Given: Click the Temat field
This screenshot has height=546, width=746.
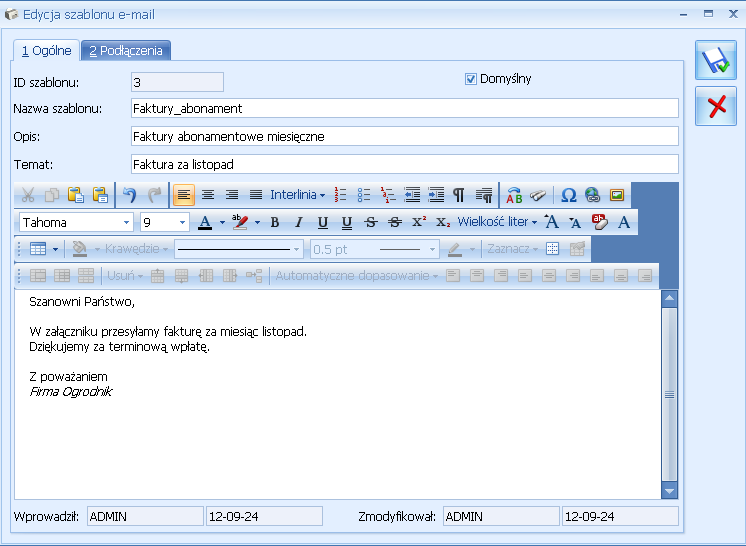Looking at the screenshot, I should [404, 165].
